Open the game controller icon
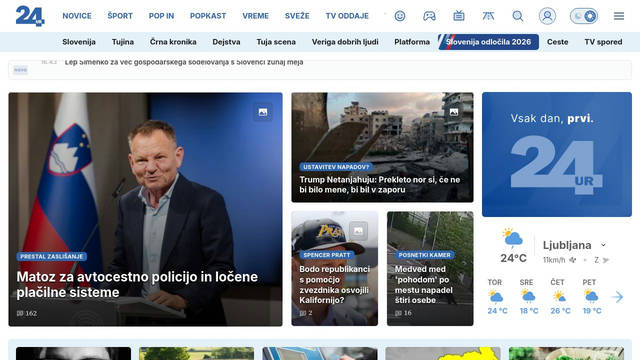 429,16
